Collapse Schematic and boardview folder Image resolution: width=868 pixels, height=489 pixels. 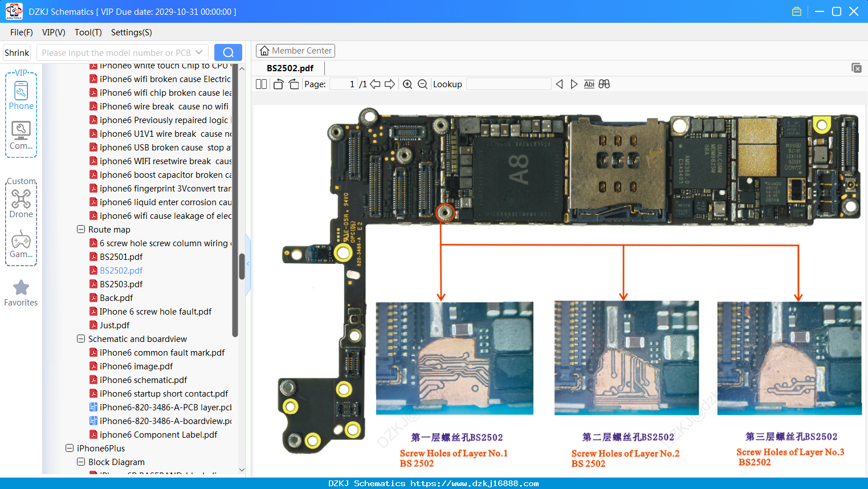81,339
